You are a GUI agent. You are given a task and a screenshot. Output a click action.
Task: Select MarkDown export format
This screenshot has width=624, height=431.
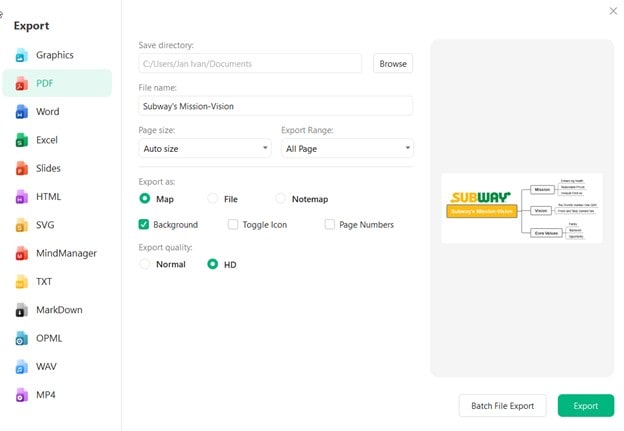(x=57, y=310)
